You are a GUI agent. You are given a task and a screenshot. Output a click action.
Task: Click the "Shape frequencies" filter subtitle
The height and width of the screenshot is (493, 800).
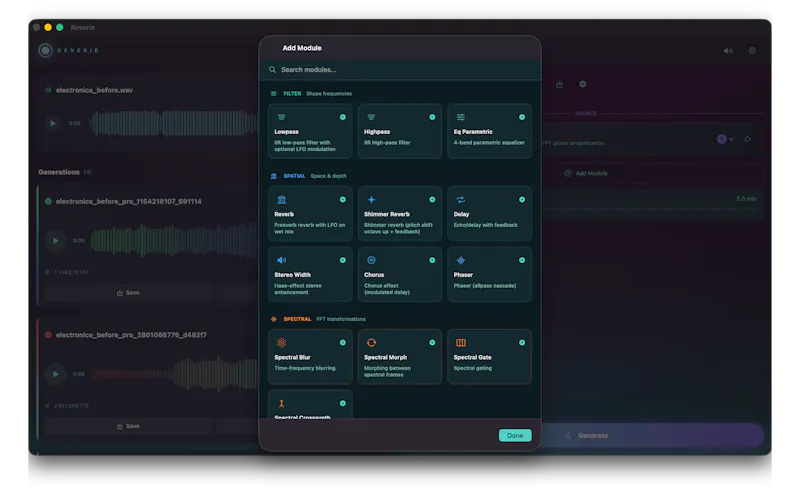(x=329, y=93)
